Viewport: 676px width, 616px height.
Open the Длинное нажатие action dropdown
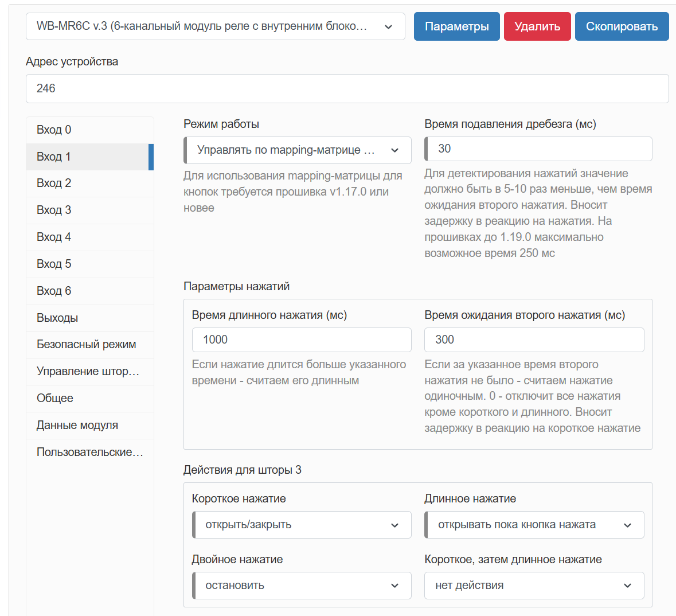pyautogui.click(x=534, y=525)
